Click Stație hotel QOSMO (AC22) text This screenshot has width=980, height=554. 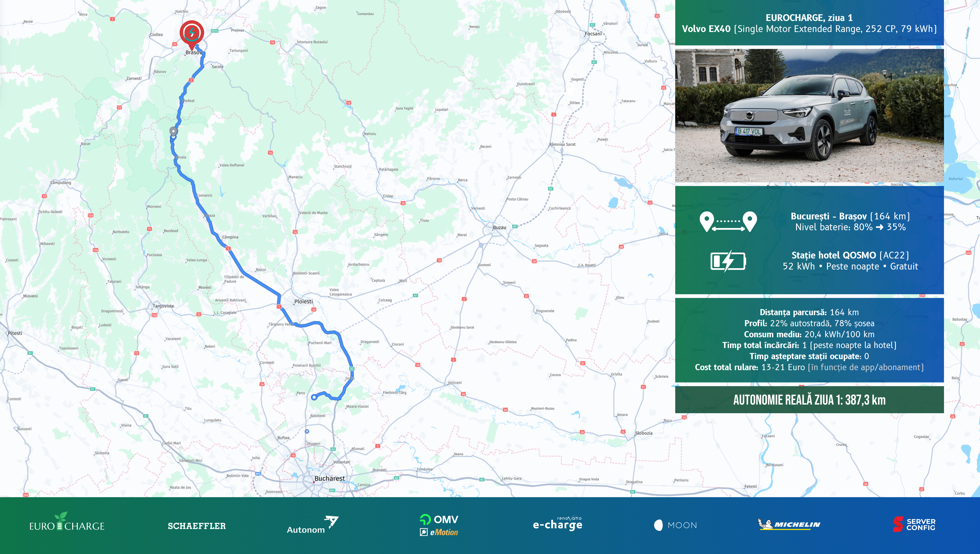850,255
